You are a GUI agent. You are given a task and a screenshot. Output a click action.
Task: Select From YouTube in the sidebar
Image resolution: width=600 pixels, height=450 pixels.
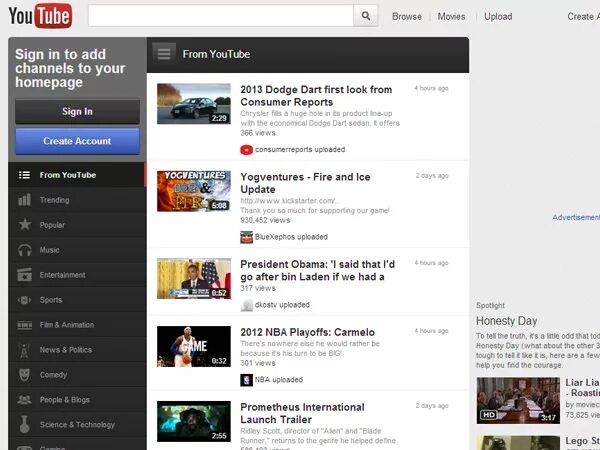(77, 175)
